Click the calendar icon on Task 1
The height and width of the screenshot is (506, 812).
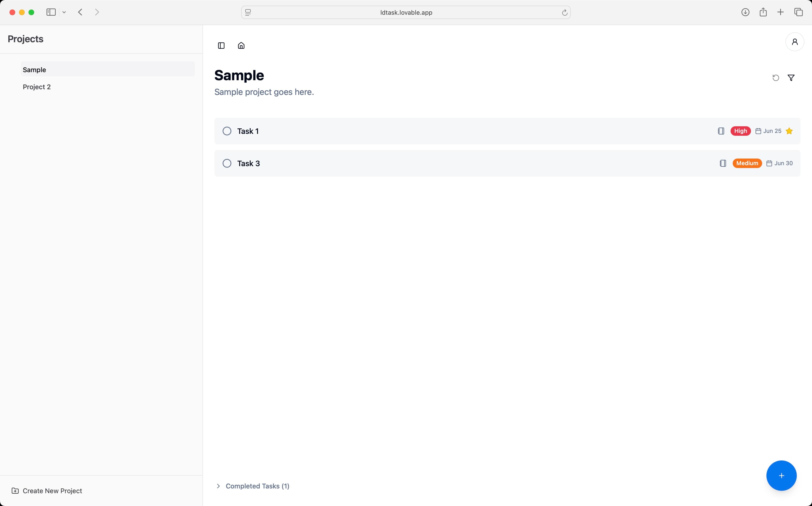tap(758, 131)
